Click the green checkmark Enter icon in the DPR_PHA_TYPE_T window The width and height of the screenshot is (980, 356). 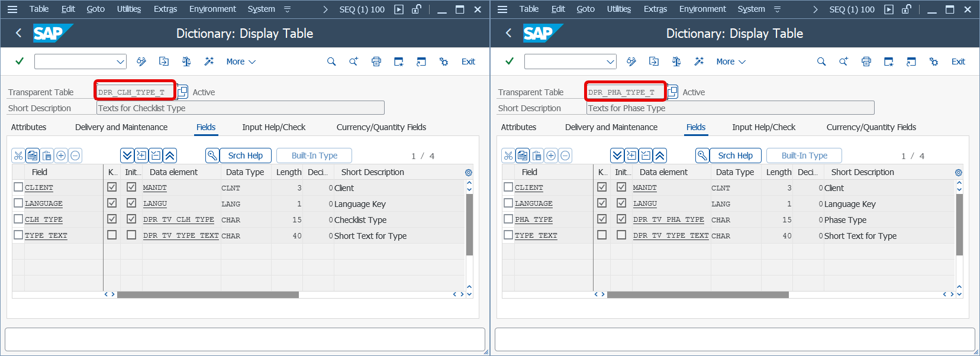pos(510,62)
